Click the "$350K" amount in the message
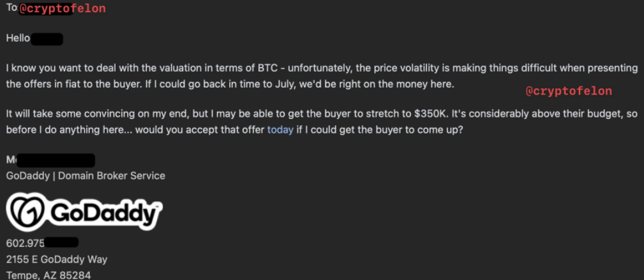The width and height of the screenshot is (644, 280). point(431,114)
